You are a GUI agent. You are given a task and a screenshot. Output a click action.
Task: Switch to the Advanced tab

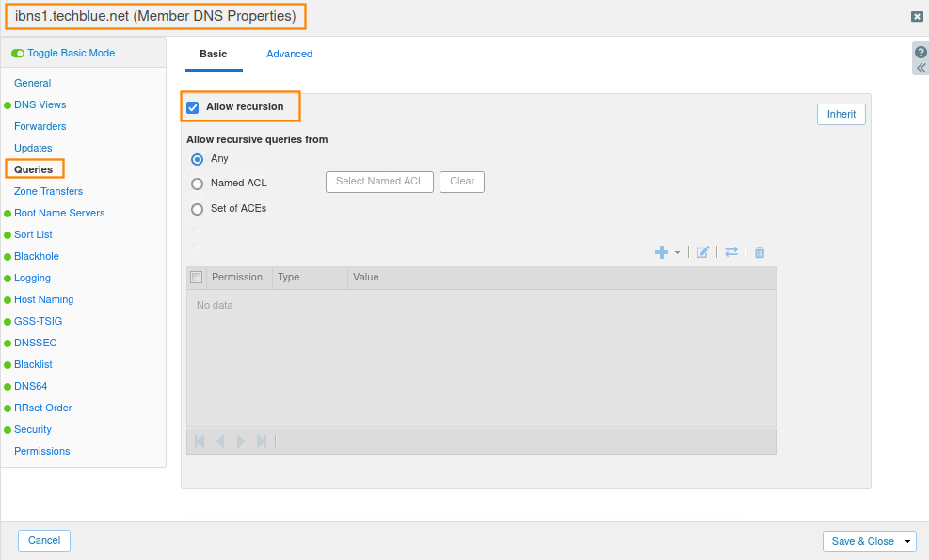tap(289, 55)
